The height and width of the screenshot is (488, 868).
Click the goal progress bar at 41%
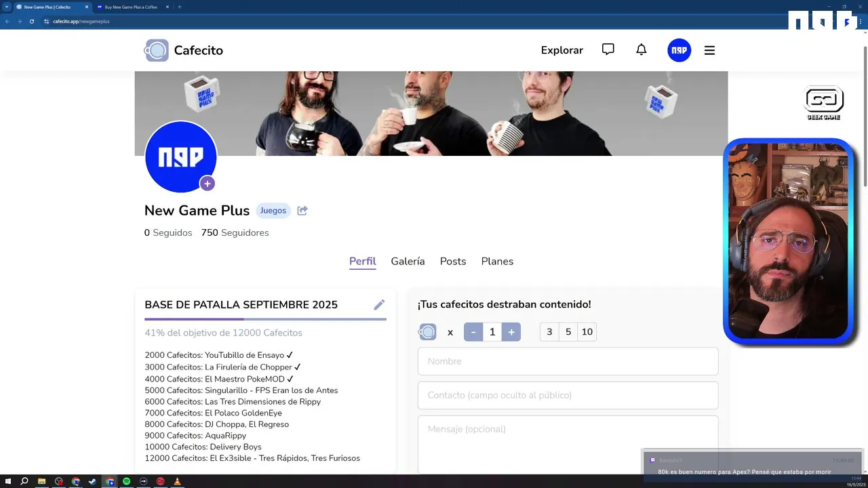coord(265,319)
